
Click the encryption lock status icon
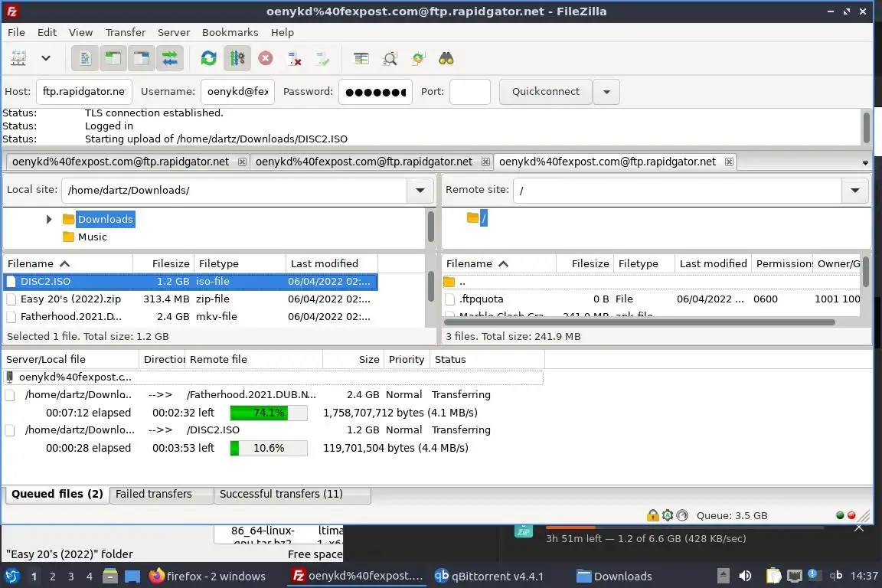[x=652, y=514]
